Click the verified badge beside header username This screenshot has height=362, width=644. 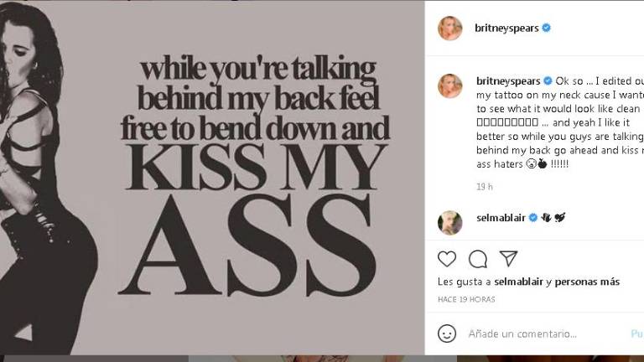pos(547,28)
